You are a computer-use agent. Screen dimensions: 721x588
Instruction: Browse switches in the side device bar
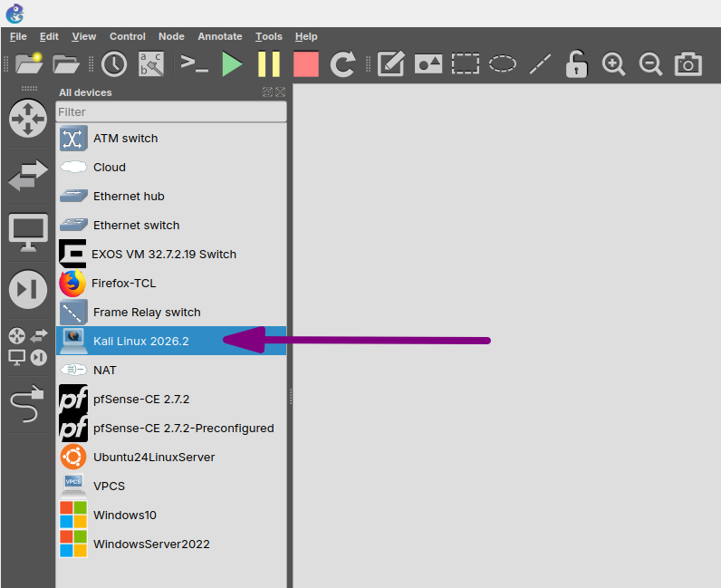[x=28, y=175]
